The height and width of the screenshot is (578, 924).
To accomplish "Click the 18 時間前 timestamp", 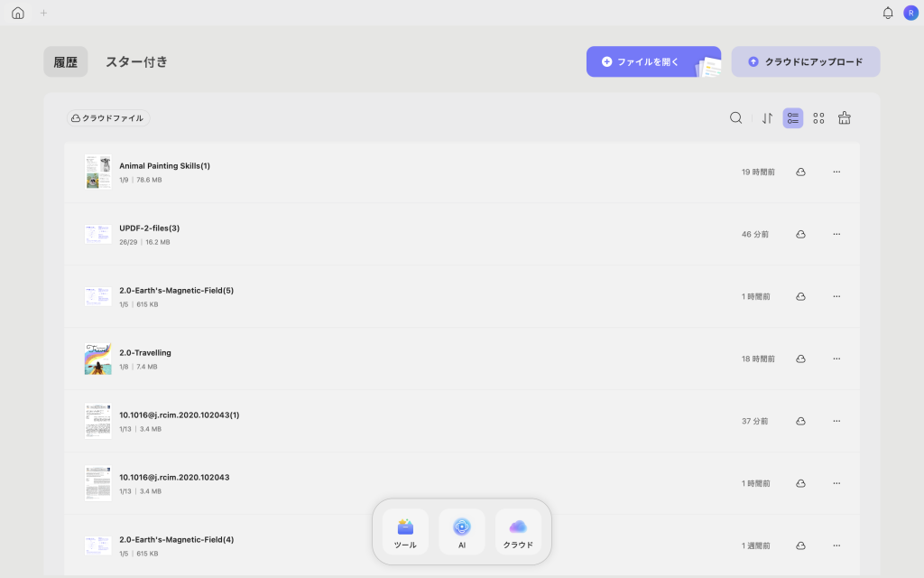I will point(758,359).
